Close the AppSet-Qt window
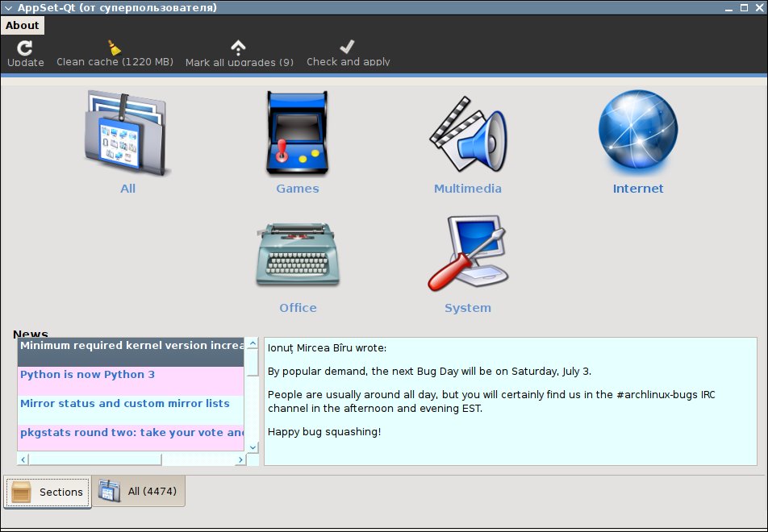Viewport: 768px width, 532px height. [x=759, y=8]
